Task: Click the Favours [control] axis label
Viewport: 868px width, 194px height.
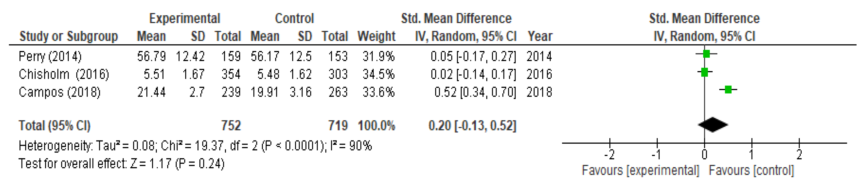Action: [752, 171]
